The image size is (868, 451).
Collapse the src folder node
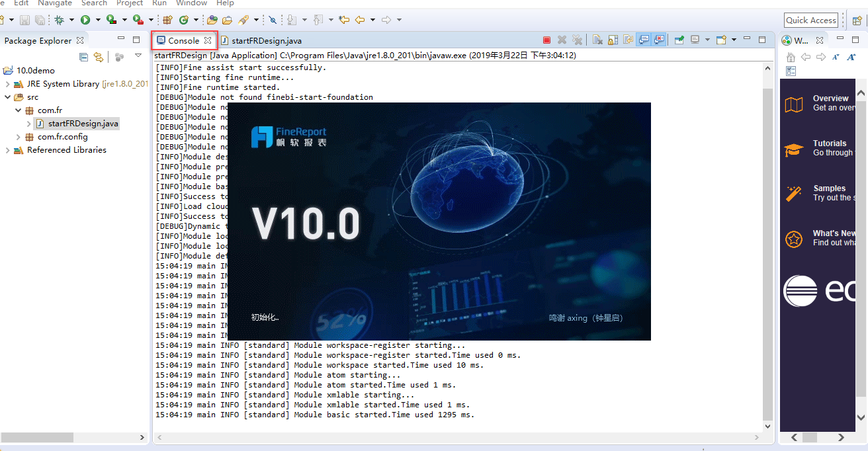[8, 97]
